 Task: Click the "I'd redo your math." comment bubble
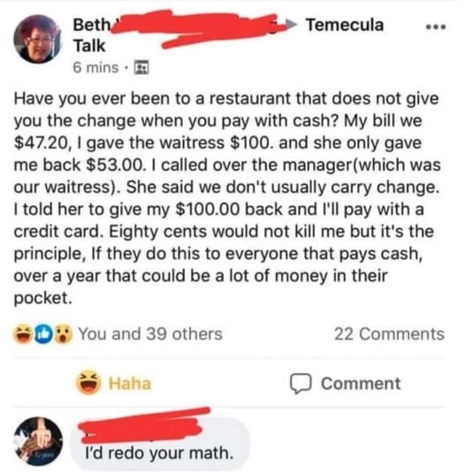coord(160,444)
